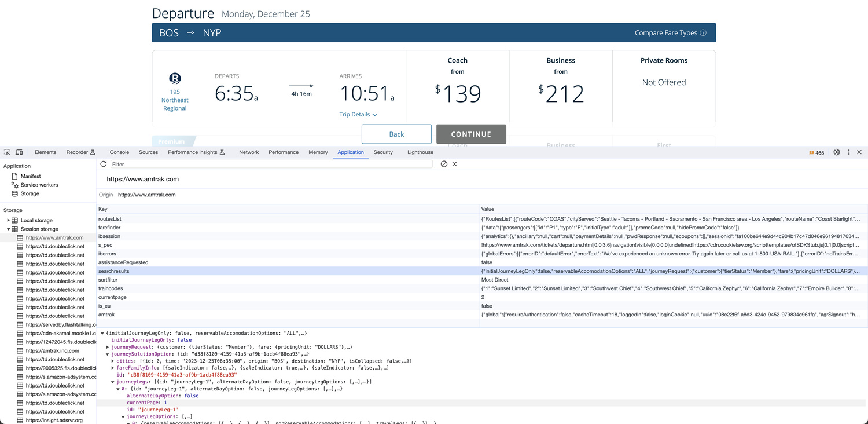Image resolution: width=868 pixels, height=424 pixels.
Task: Expand the Trip Details chevron
Action: click(x=375, y=115)
